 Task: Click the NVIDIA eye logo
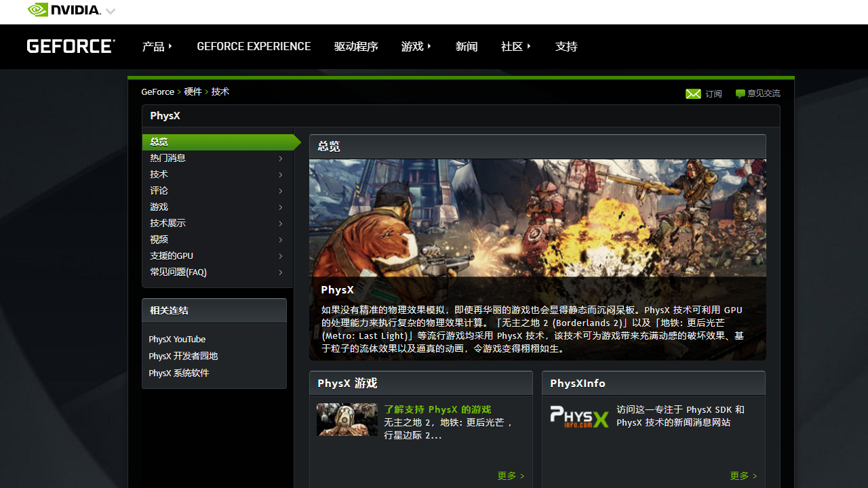[x=37, y=9]
